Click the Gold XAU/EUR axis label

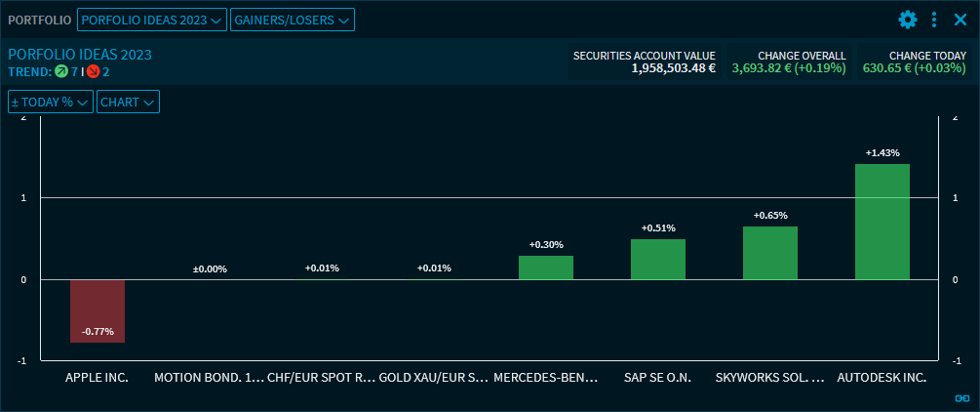(x=433, y=376)
